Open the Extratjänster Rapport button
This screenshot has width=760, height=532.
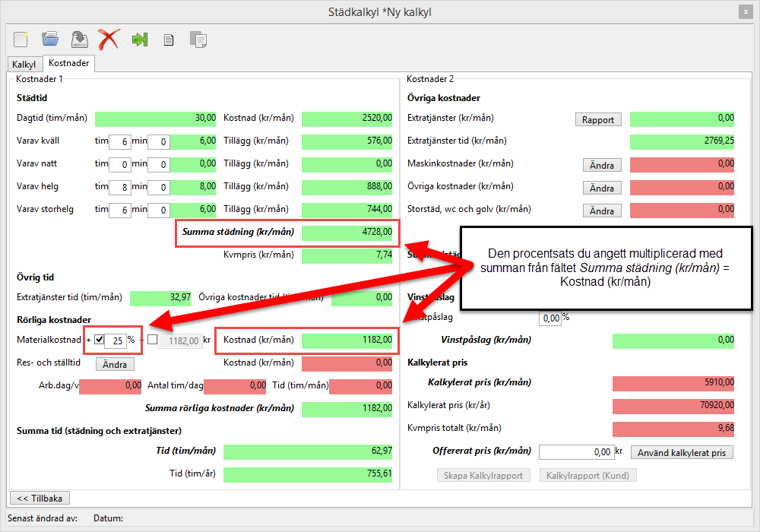[598, 119]
